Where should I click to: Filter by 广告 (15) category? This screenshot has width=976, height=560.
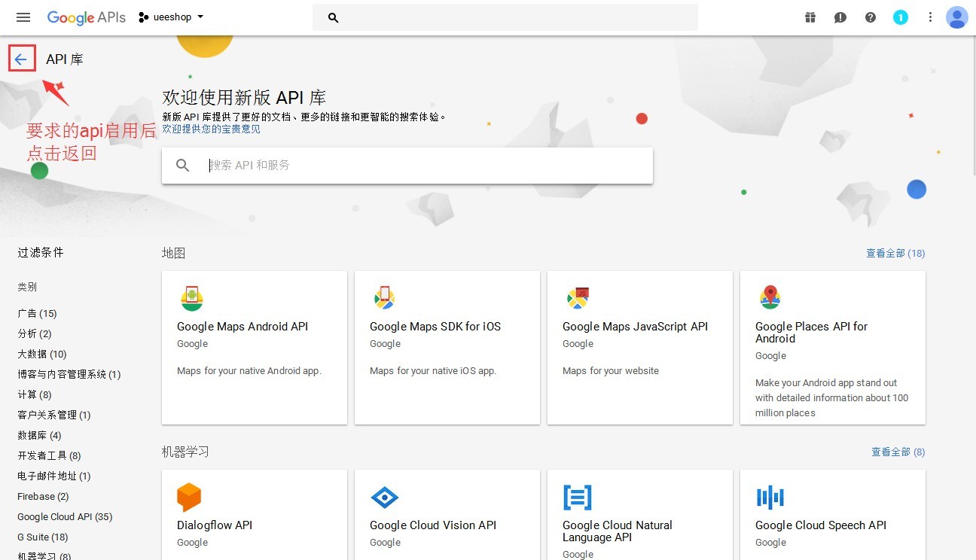pos(37,313)
